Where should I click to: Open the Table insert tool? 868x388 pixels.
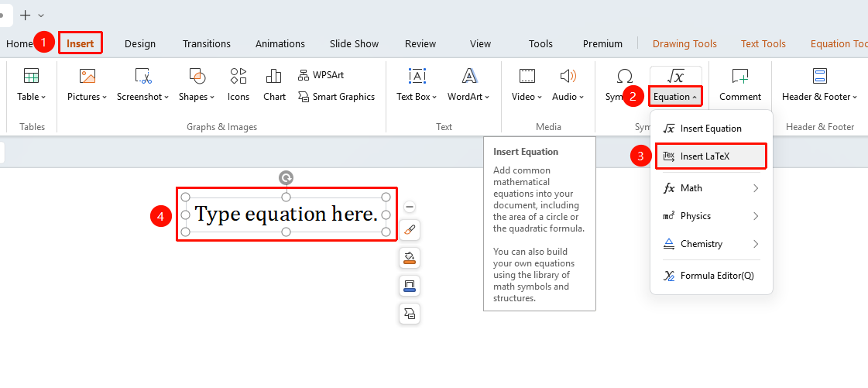31,84
